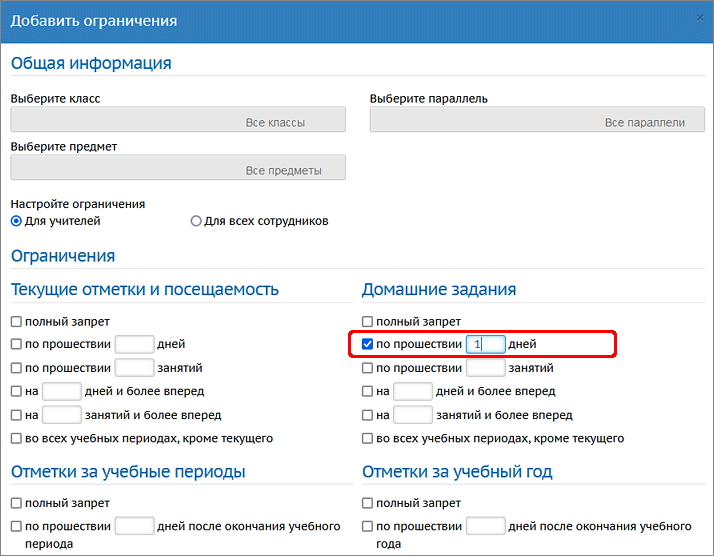Check полный запрет for Отметки за учебный год
This screenshot has width=714, height=556.
tap(367, 503)
